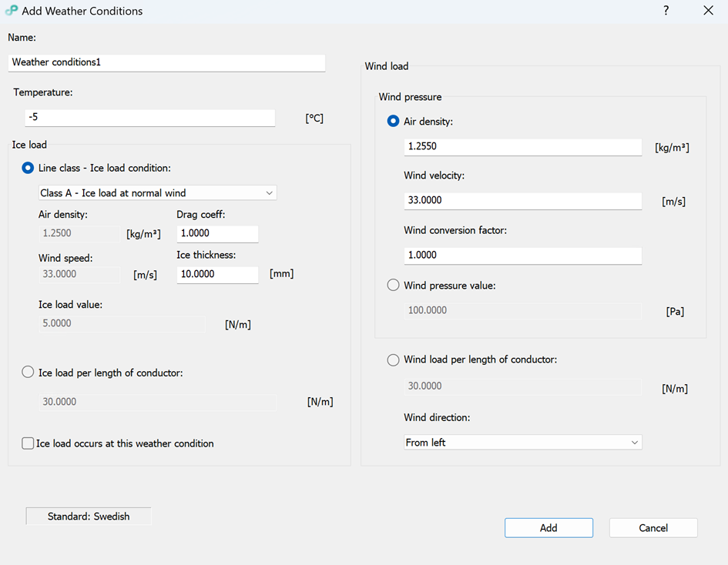Click the app logo in title bar

coord(12,11)
